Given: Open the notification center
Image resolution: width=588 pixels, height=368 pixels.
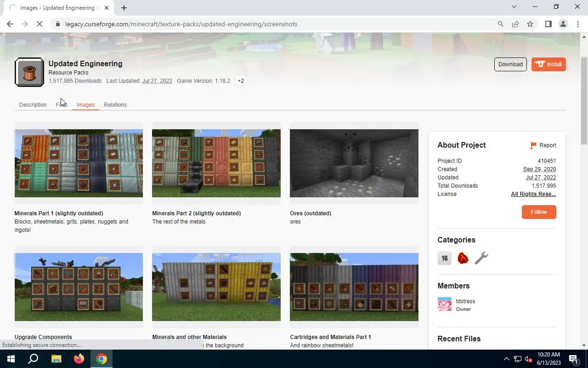Looking at the screenshot, I should pos(573,359).
